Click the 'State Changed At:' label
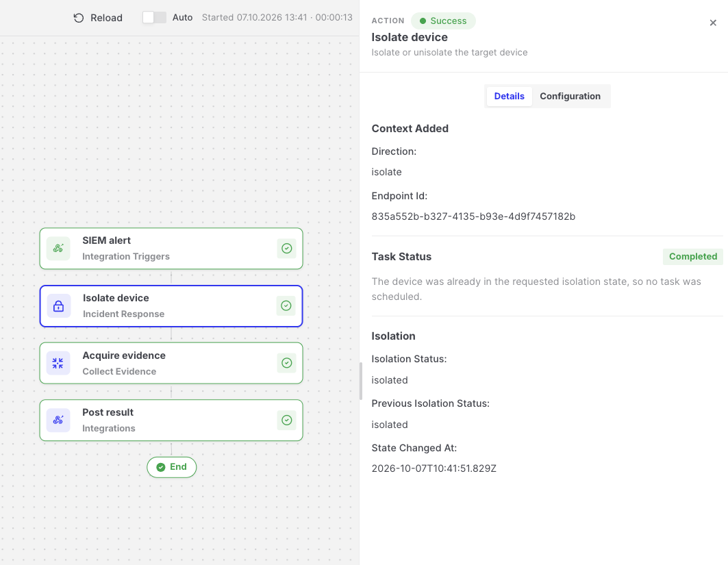 414,448
